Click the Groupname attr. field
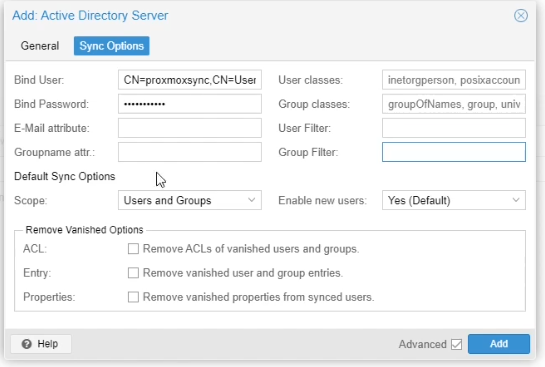Image resolution: width=545 pixels, height=367 pixels. (x=190, y=152)
